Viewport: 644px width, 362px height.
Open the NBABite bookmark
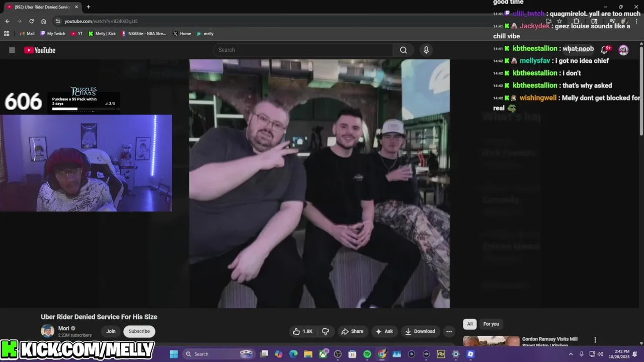(143, 34)
